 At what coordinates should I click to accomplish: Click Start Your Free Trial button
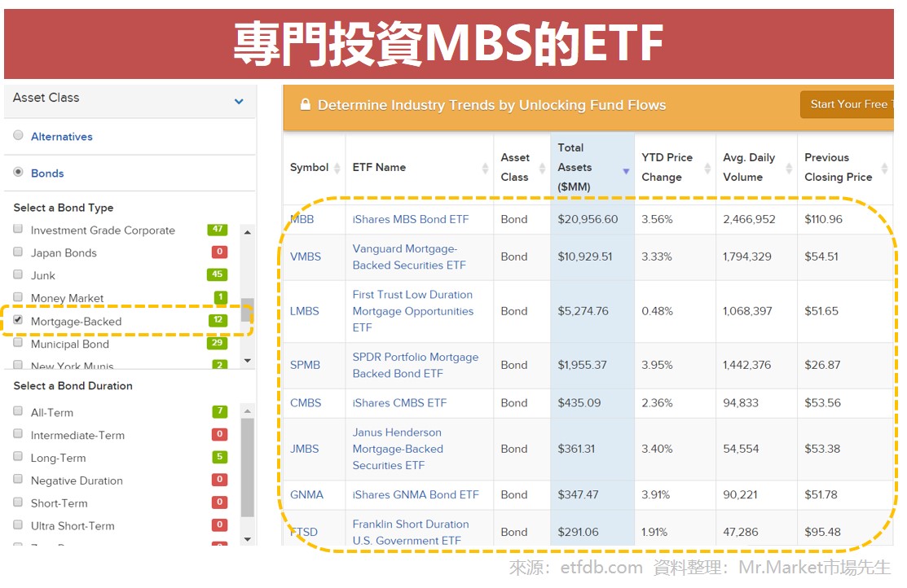[848, 104]
